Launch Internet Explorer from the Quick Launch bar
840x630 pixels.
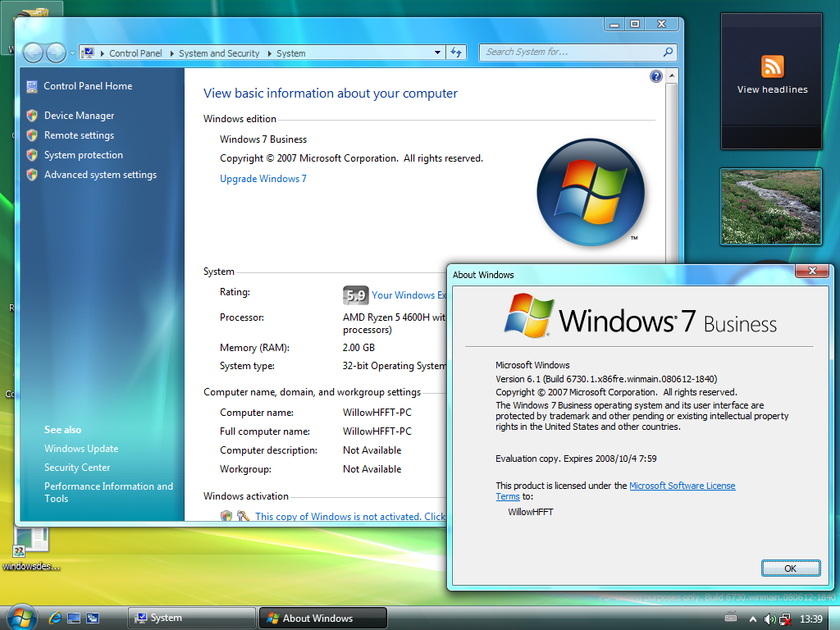[55, 619]
